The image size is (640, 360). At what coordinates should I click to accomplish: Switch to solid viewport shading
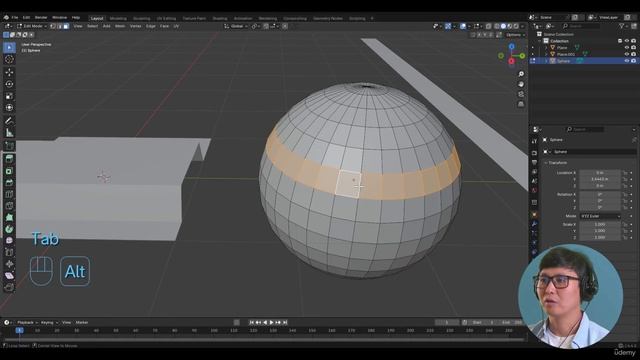tap(503, 26)
